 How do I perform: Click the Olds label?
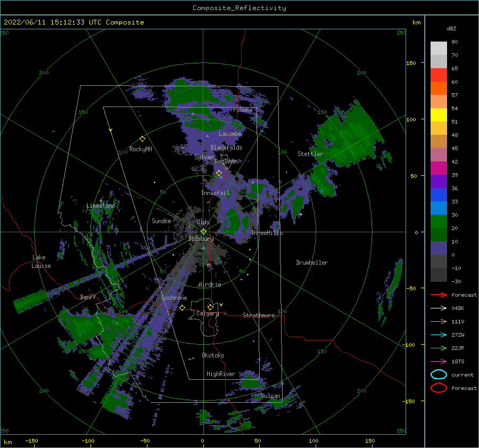tap(203, 222)
